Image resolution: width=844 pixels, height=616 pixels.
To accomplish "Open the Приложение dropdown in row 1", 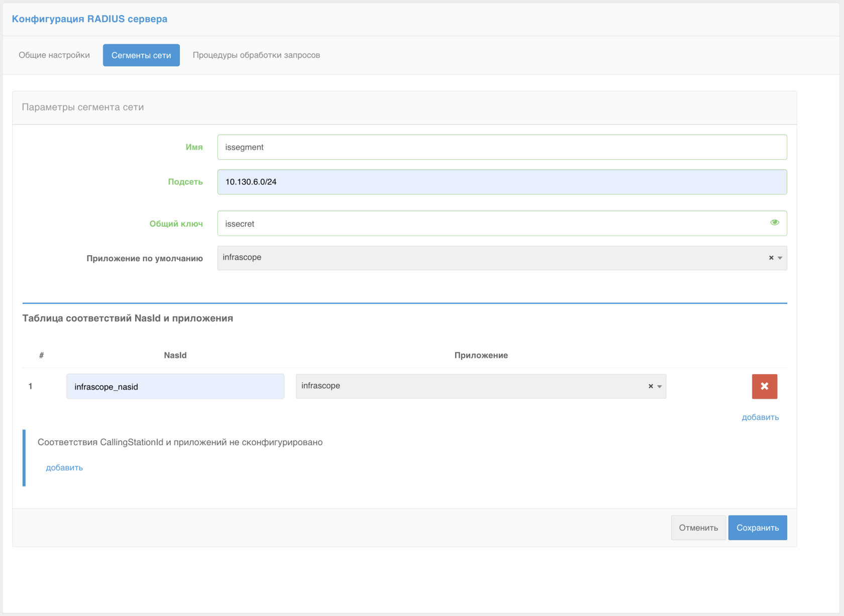I will tap(470, 386).
